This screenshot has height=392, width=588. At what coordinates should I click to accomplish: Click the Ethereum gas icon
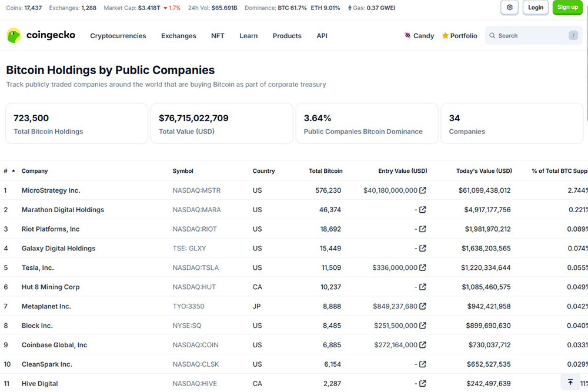pos(349,8)
